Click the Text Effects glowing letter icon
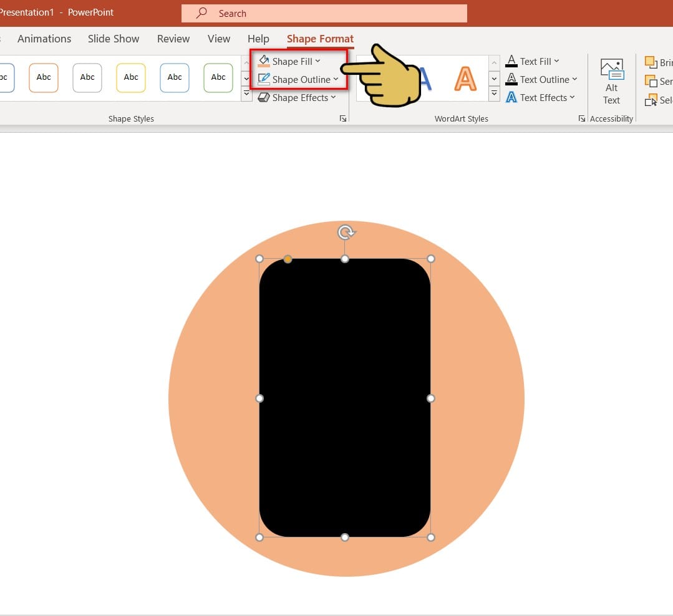The width and height of the screenshot is (673, 616). tap(511, 97)
